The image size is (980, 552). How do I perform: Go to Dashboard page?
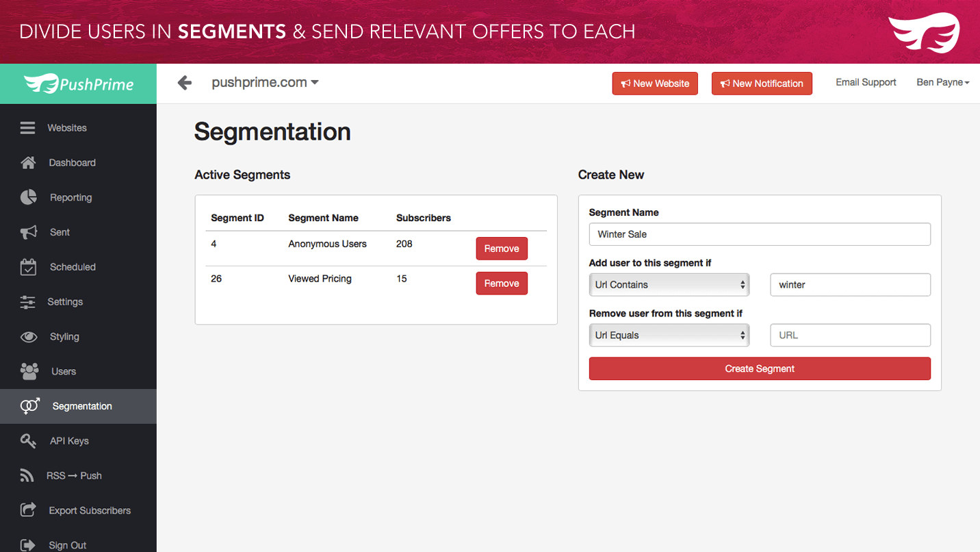72,163
